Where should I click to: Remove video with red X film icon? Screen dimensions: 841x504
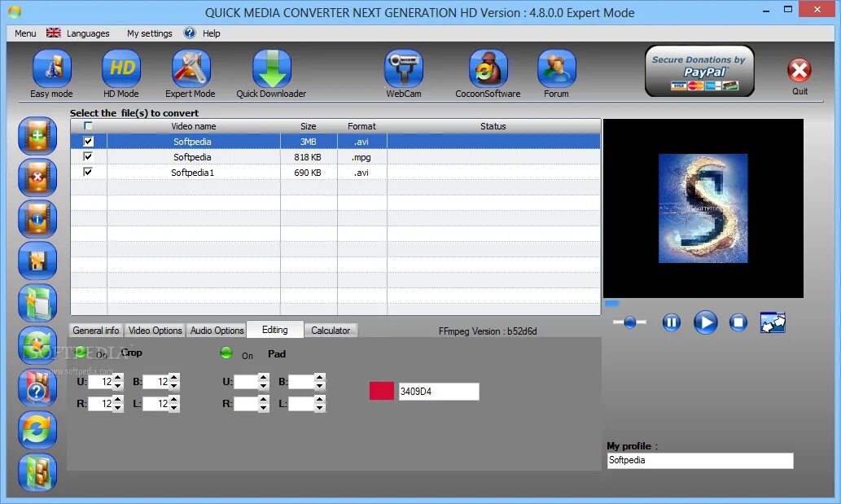pyautogui.click(x=37, y=177)
